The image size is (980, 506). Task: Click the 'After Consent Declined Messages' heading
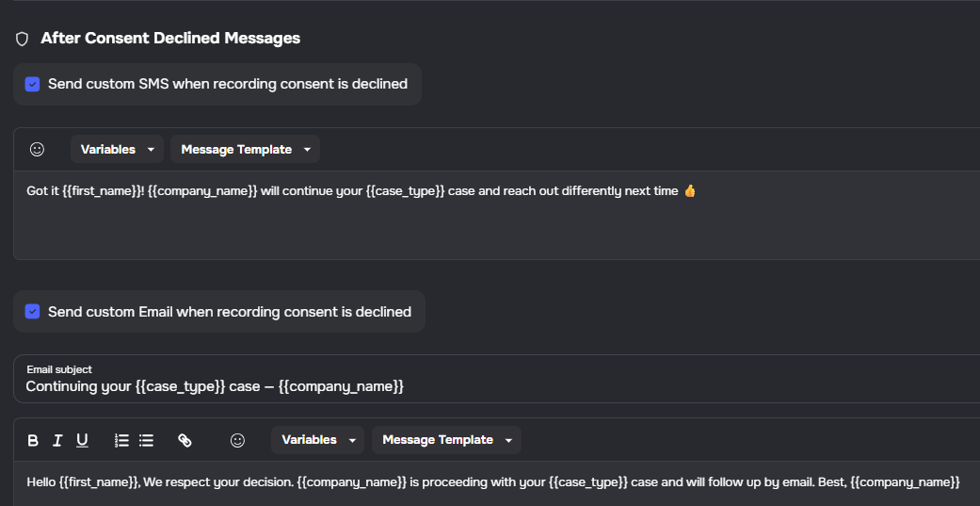pyautogui.click(x=170, y=39)
